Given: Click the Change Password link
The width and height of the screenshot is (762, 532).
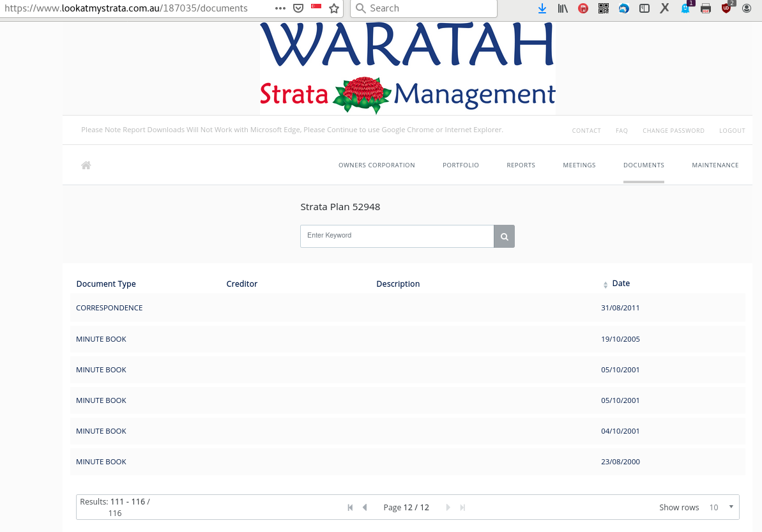Looking at the screenshot, I should pyautogui.click(x=674, y=131).
